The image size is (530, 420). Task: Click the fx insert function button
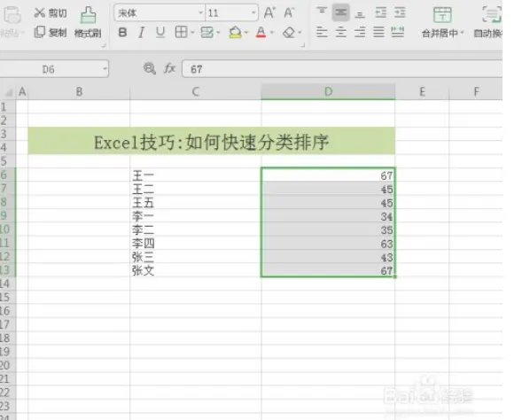(x=169, y=68)
